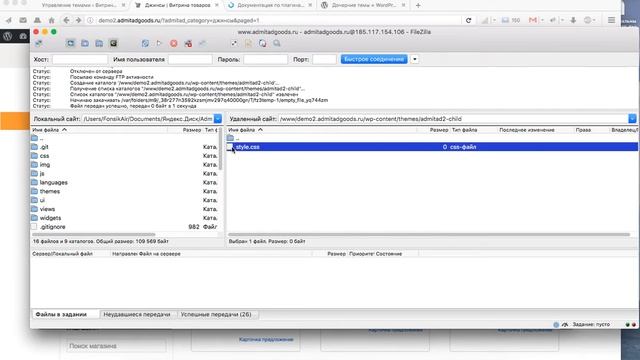Click the remote site path field
Image resolution: width=640 pixels, height=360 pixels.
(x=453, y=119)
